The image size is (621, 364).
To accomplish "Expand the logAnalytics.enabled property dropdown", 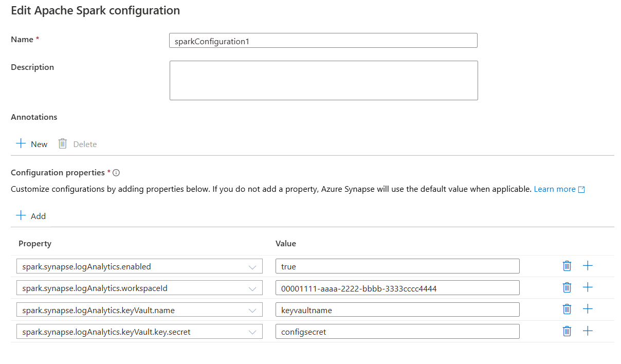I will click(252, 267).
